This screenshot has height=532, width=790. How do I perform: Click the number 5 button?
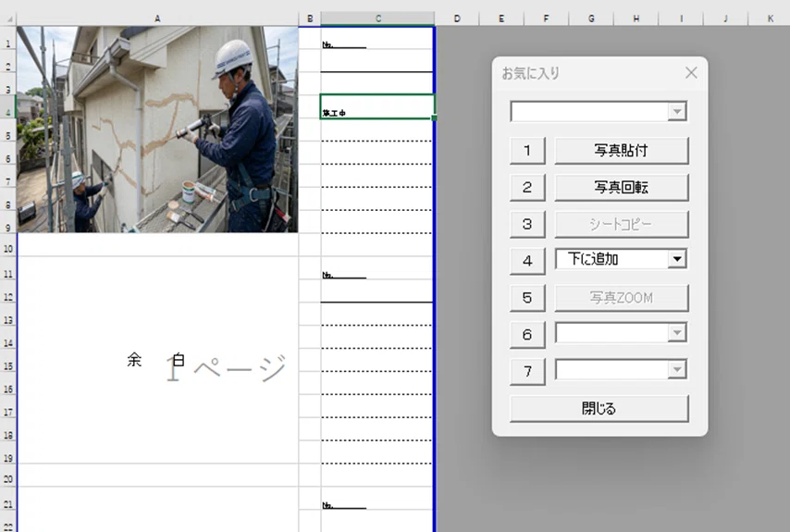(527, 298)
